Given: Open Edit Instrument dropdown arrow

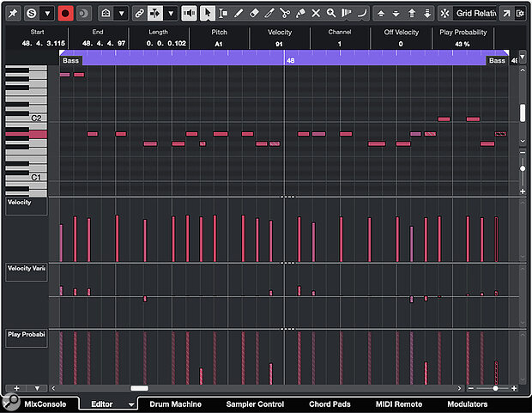Looking at the screenshot, I should 122,14.
